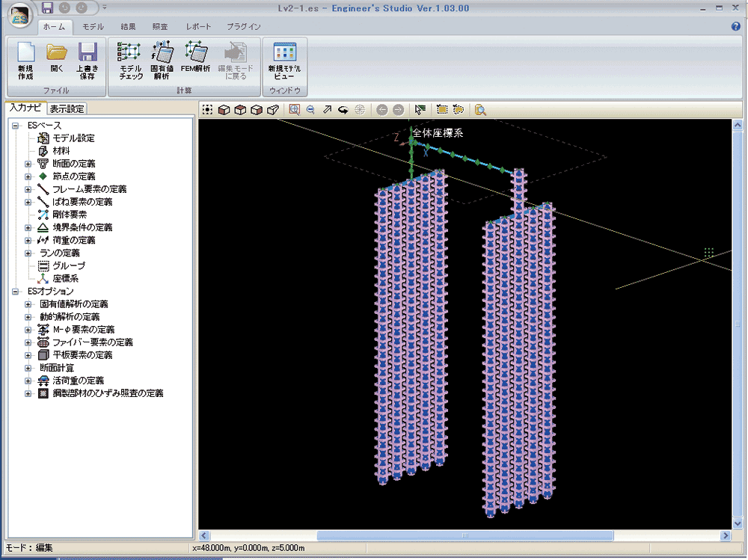The image size is (748, 560).
Task: Click the zoom out magnifier icon
Action: pos(310,110)
